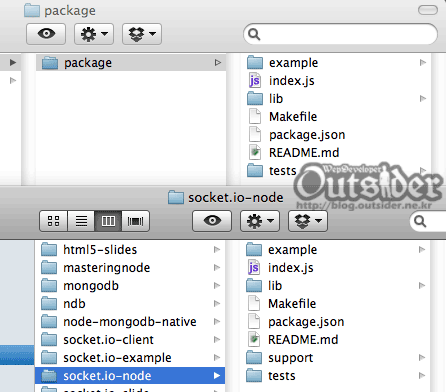
Task: Click support folder icon in socket.io-node window
Action: pyautogui.click(x=254, y=357)
